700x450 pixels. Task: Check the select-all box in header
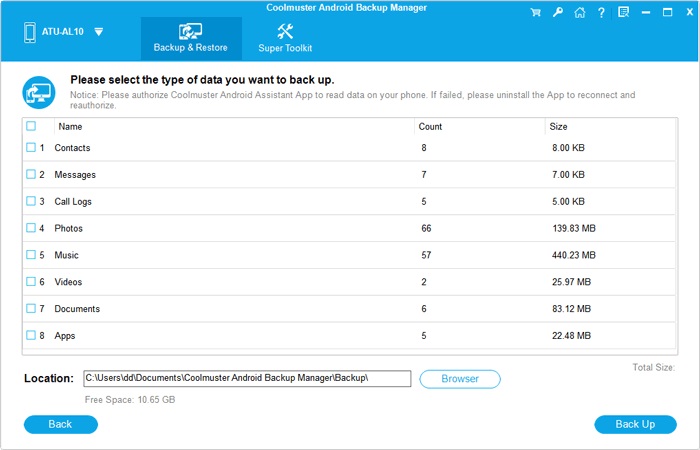click(x=31, y=127)
